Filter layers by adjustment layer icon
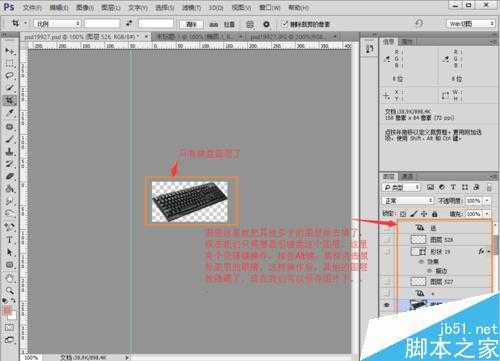This screenshot has height=361, width=500. (x=442, y=188)
